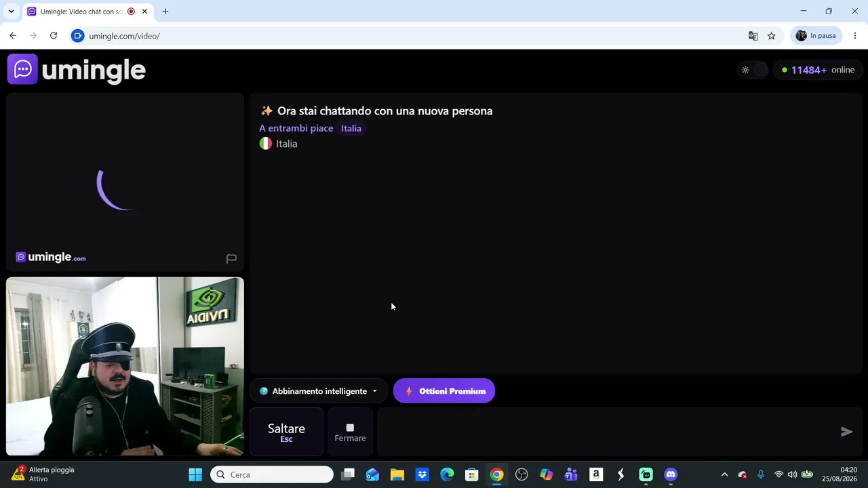Open the volume control in tray
The width and height of the screenshot is (868, 488).
[x=792, y=474]
